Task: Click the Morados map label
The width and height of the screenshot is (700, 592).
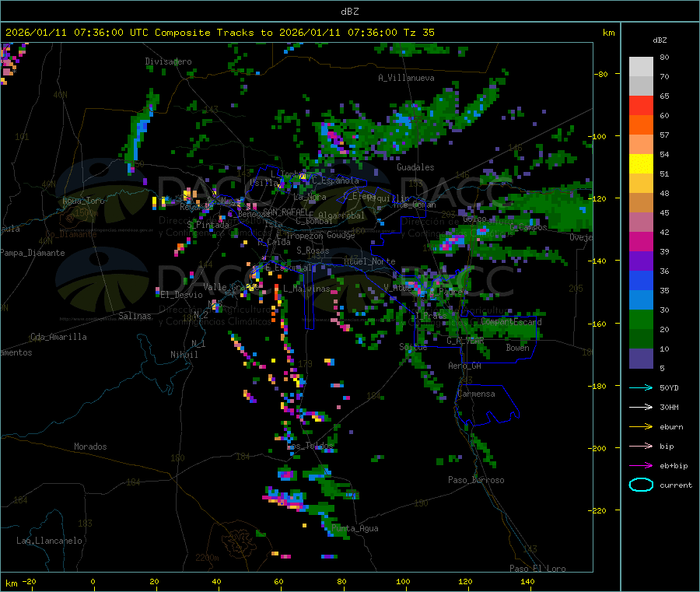Action: (90, 447)
